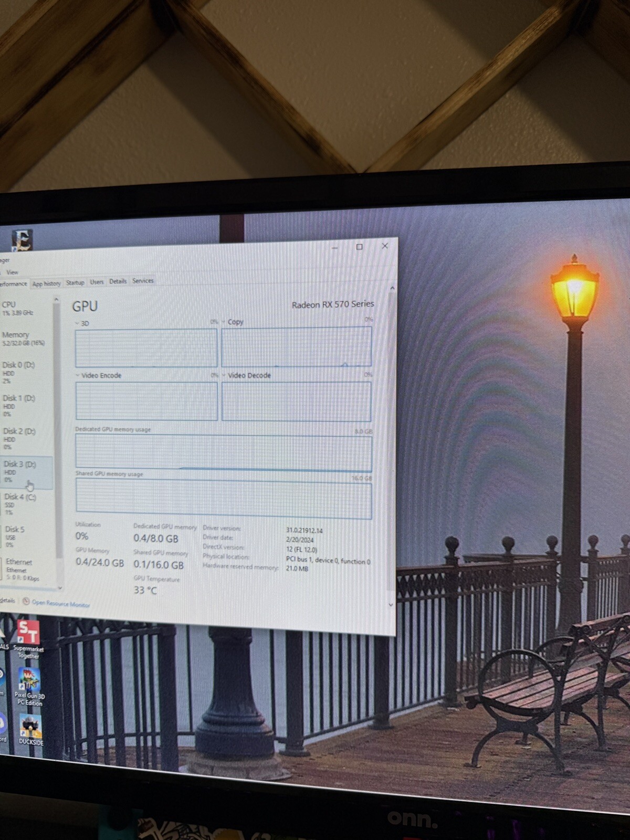Click the 21.0 MB hardware reserved value
The image size is (630, 840).
coord(297,569)
